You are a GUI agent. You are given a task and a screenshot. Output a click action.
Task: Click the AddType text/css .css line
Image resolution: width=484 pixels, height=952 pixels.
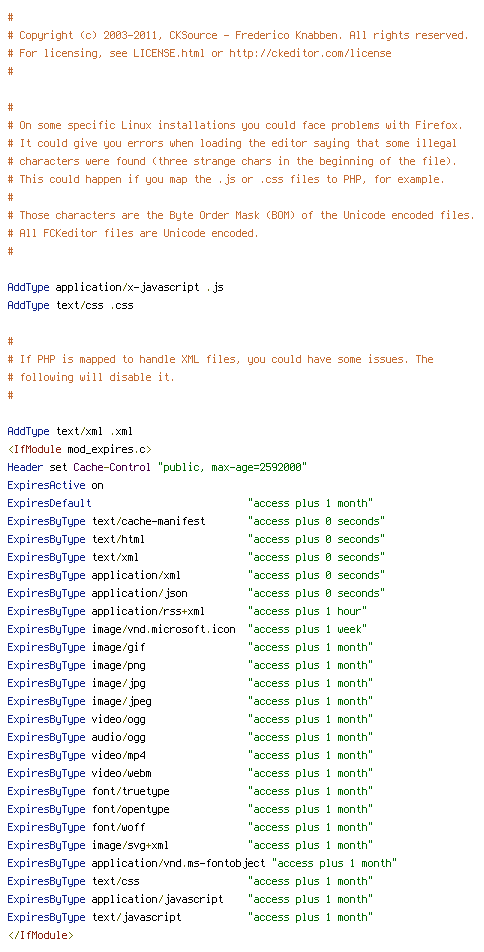coord(70,305)
